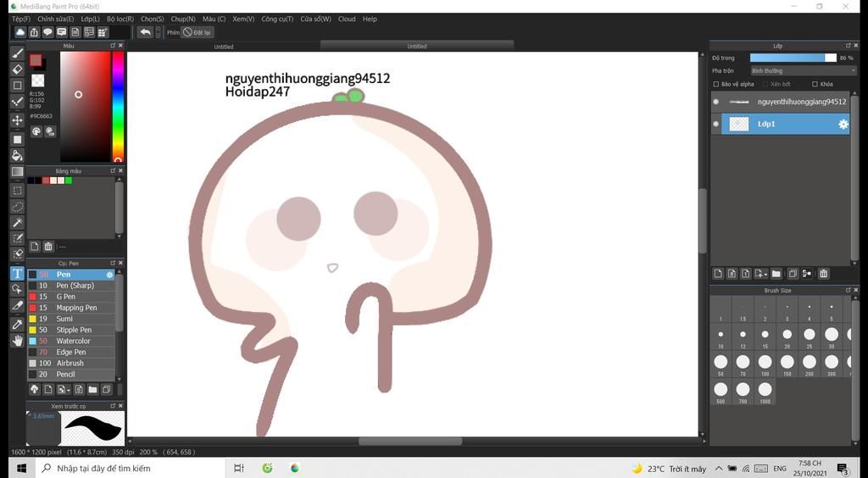This screenshot has width=868, height=478.
Task: Select the Gradient tool
Action: [17, 171]
